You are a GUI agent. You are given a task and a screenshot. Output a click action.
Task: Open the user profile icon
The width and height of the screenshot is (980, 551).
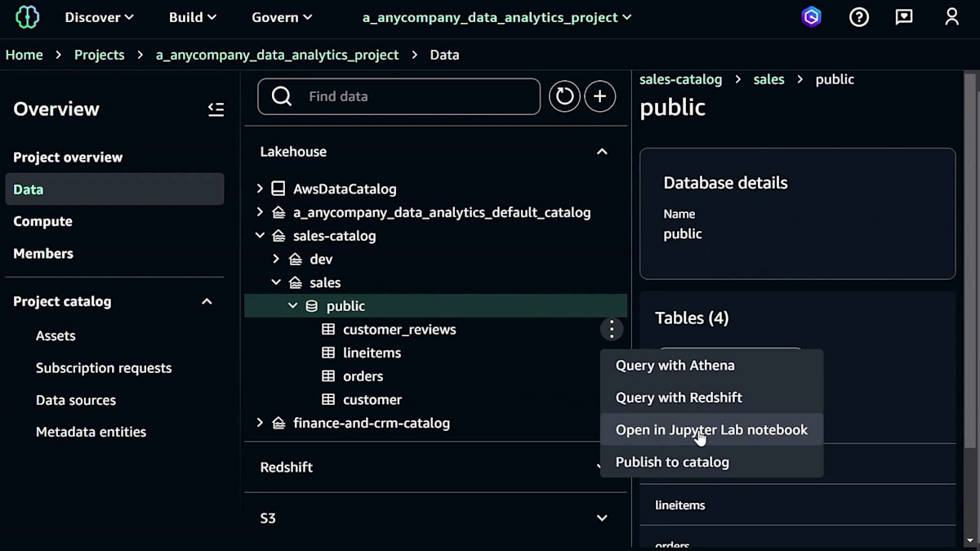pos(951,17)
